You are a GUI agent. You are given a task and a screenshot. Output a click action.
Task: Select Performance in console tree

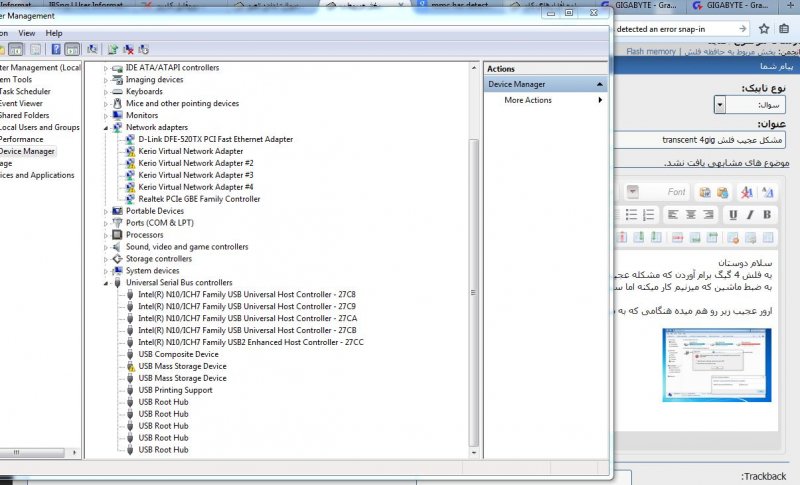[x=21, y=139]
